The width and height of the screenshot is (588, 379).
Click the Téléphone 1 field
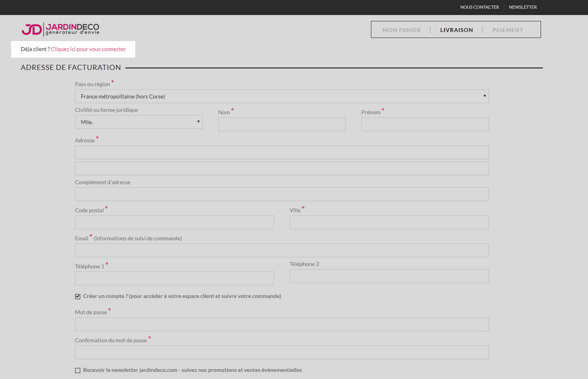pos(174,279)
